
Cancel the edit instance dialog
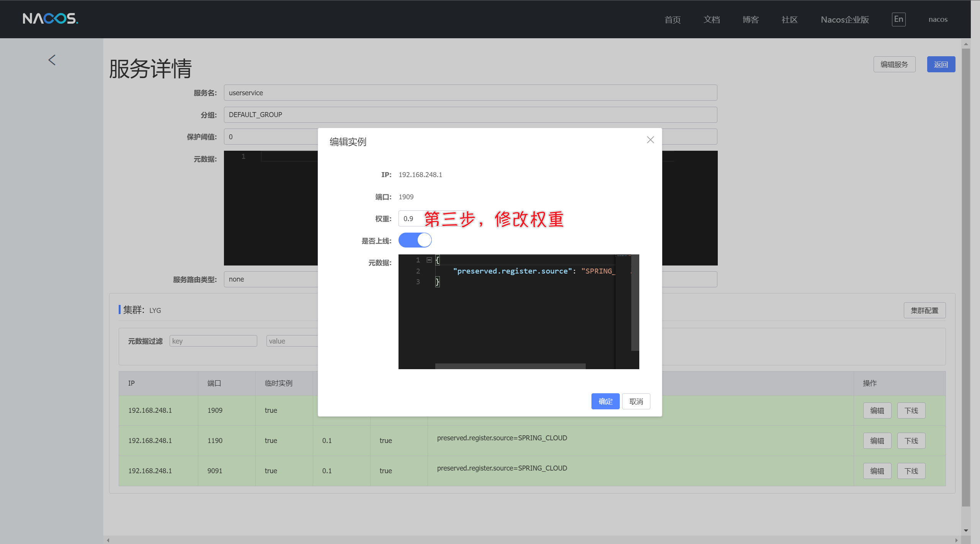pos(636,401)
